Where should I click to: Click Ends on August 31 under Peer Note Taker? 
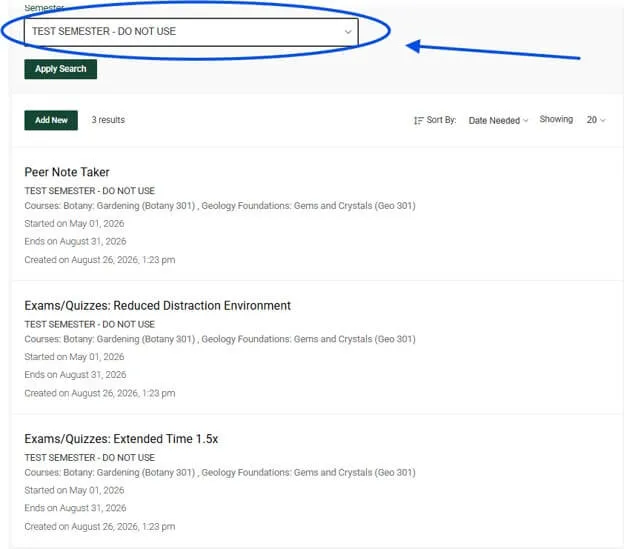(75, 241)
